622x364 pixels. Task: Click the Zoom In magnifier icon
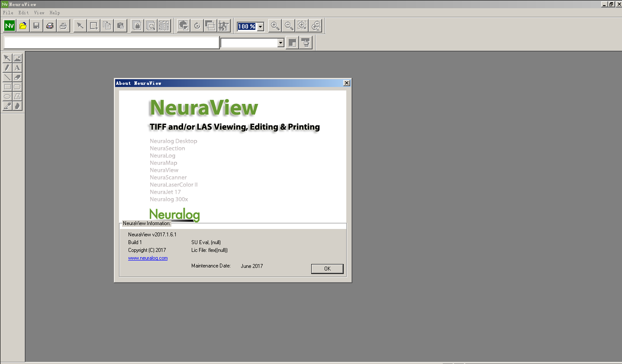point(275,26)
